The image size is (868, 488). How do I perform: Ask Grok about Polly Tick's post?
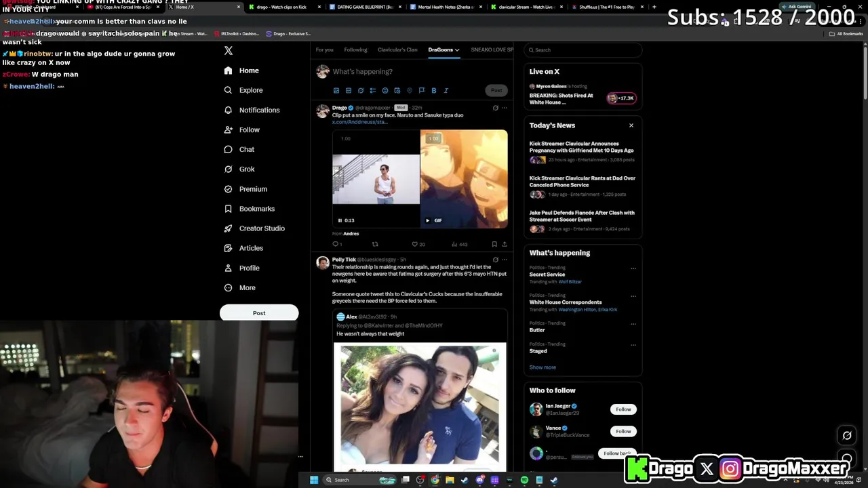495,260
